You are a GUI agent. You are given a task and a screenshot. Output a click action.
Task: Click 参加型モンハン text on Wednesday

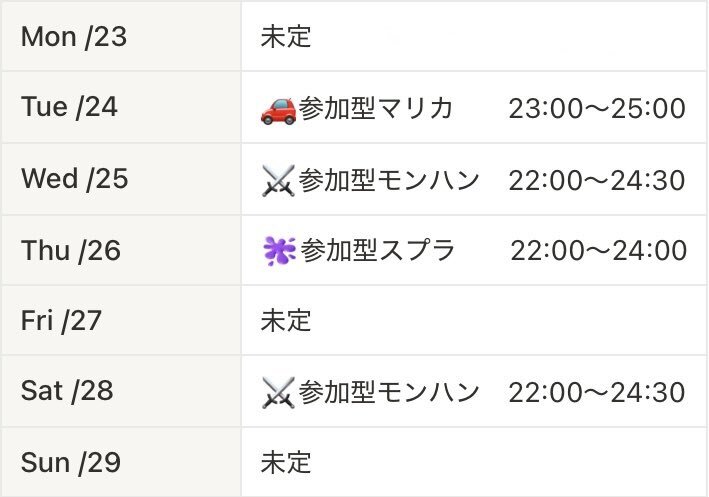pyautogui.click(x=388, y=180)
